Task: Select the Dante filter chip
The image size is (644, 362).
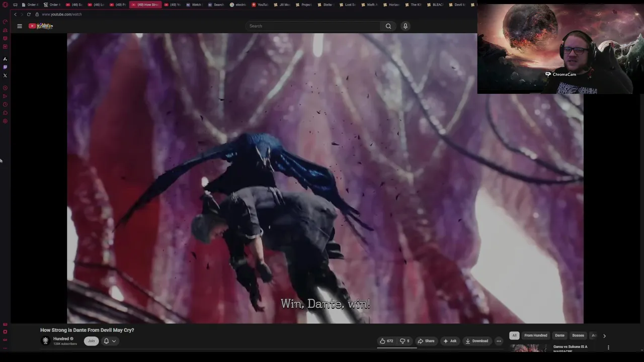Action: (559, 335)
